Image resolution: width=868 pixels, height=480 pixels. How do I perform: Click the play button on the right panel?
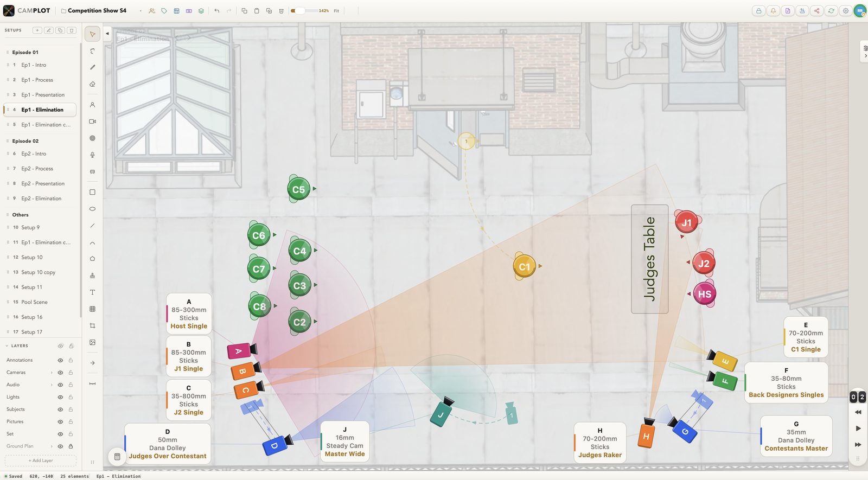[x=858, y=428]
